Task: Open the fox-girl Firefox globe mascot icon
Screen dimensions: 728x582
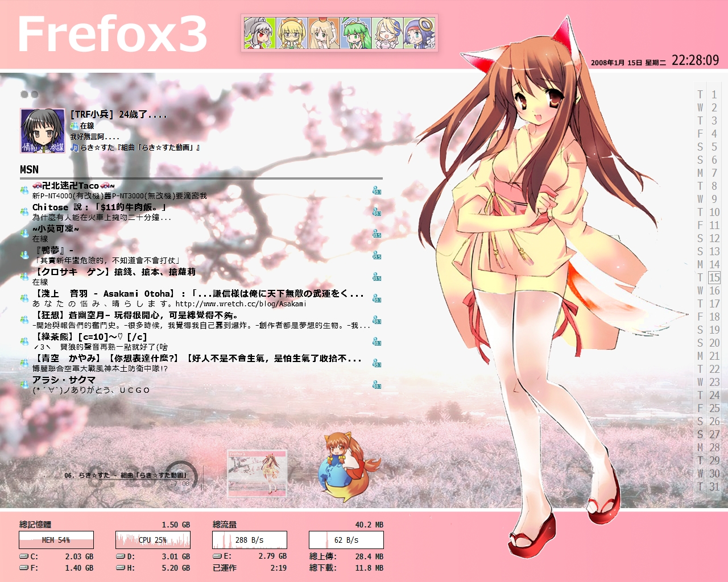Action: [x=348, y=466]
